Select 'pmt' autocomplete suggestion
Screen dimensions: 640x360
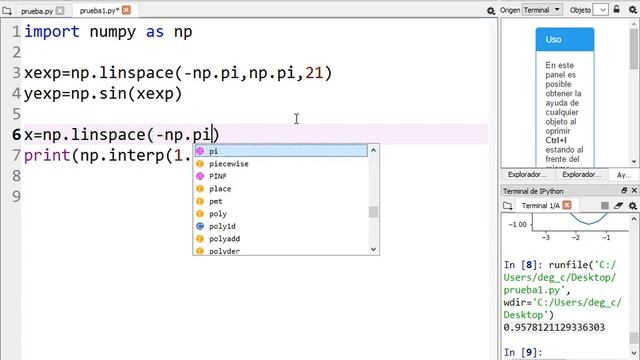[x=281, y=201]
